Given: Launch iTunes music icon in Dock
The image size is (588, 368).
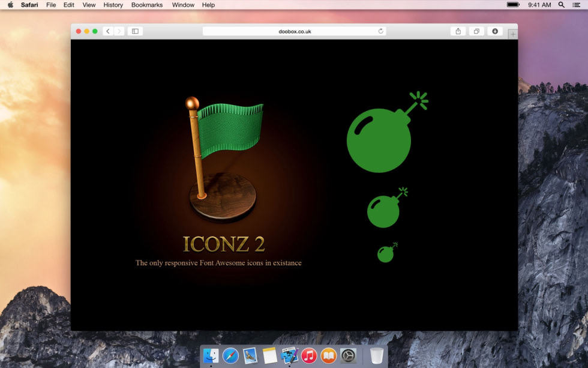Looking at the screenshot, I should point(309,355).
